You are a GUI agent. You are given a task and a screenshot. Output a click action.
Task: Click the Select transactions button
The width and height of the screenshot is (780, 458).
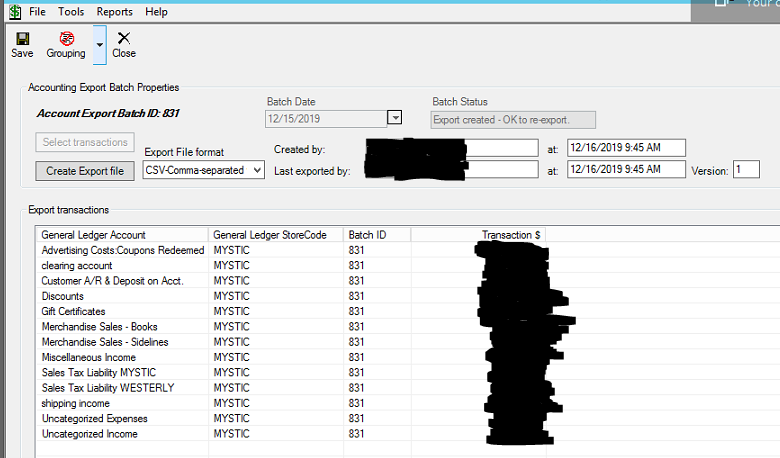[85, 142]
